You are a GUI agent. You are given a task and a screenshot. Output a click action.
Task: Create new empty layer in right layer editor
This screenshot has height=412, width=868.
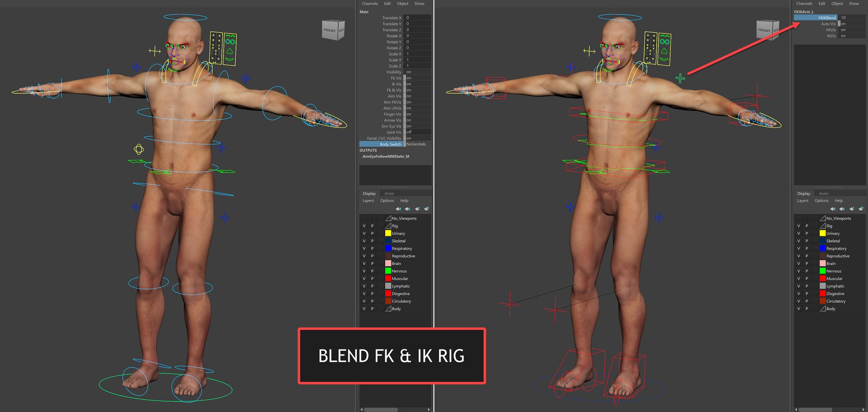coord(851,209)
